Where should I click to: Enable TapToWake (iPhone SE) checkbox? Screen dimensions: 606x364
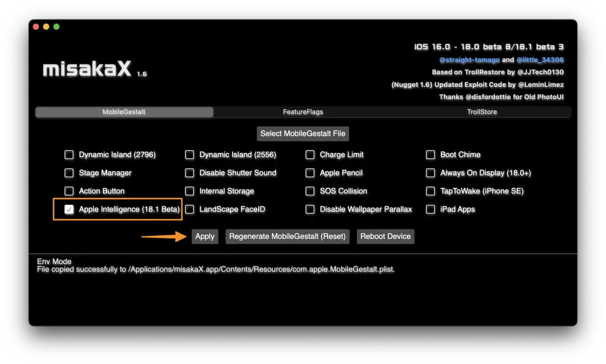coord(430,191)
